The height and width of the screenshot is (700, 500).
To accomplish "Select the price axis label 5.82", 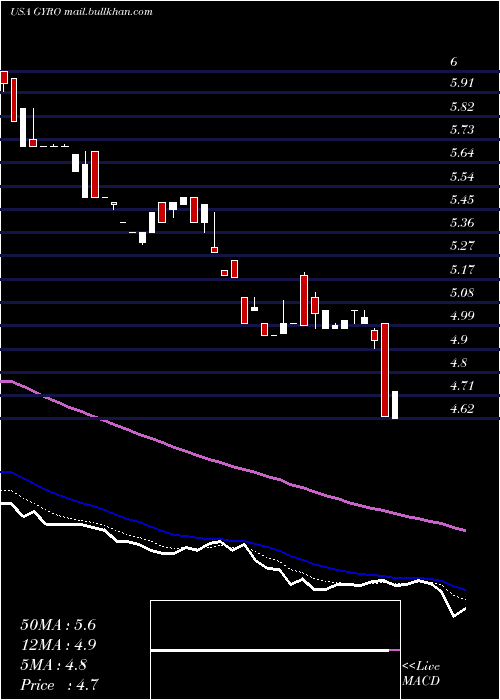I will tap(462, 107).
